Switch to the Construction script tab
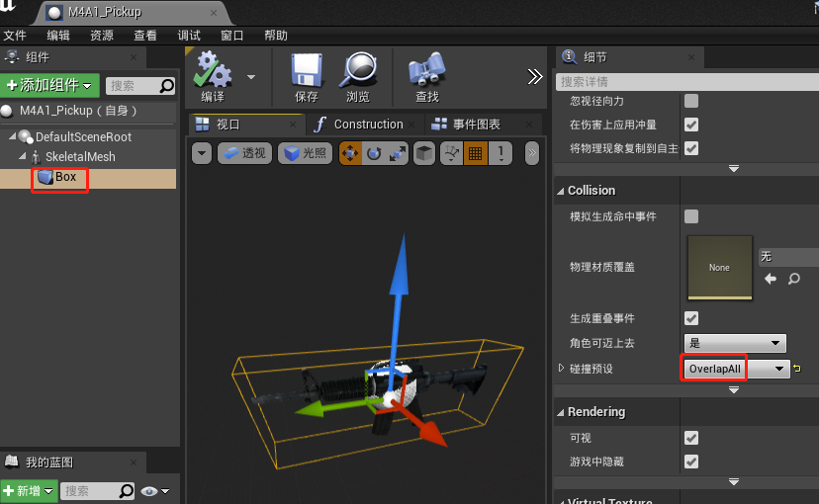 [368, 125]
